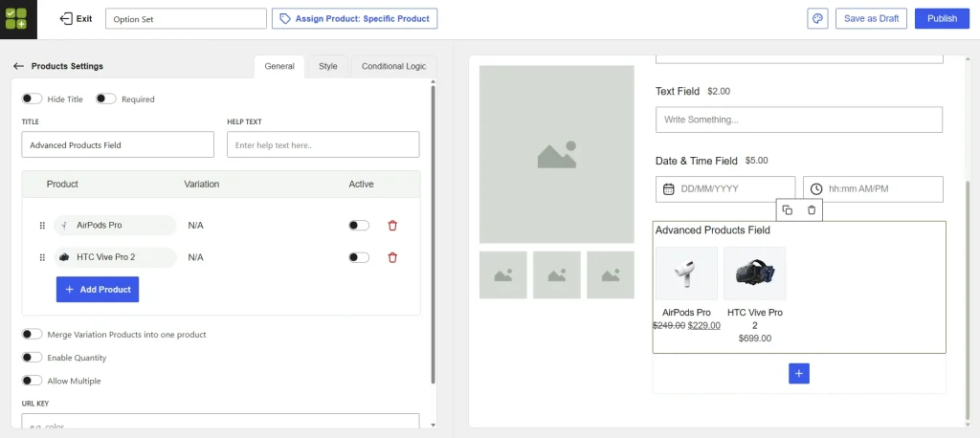
Task: Activate the AirPods Pro toggle
Action: pos(359,226)
